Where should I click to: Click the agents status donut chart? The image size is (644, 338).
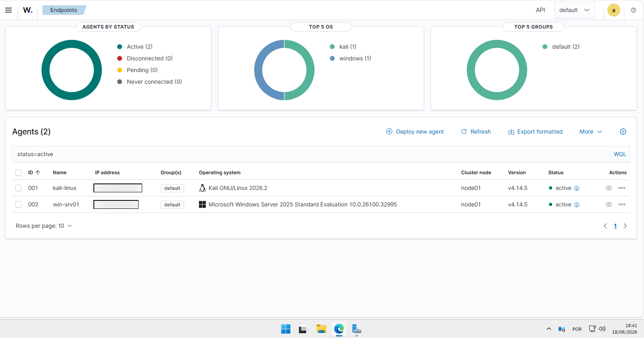[72, 44]
